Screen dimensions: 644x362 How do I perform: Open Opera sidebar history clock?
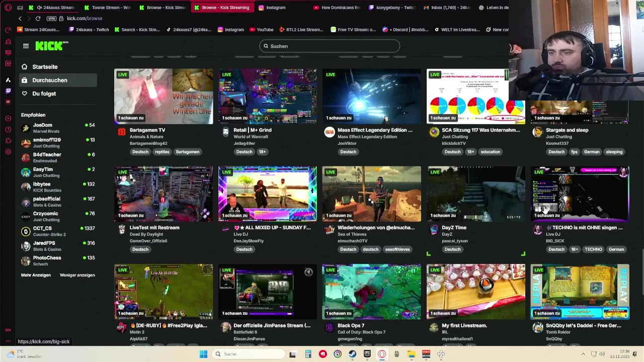coord(8,130)
